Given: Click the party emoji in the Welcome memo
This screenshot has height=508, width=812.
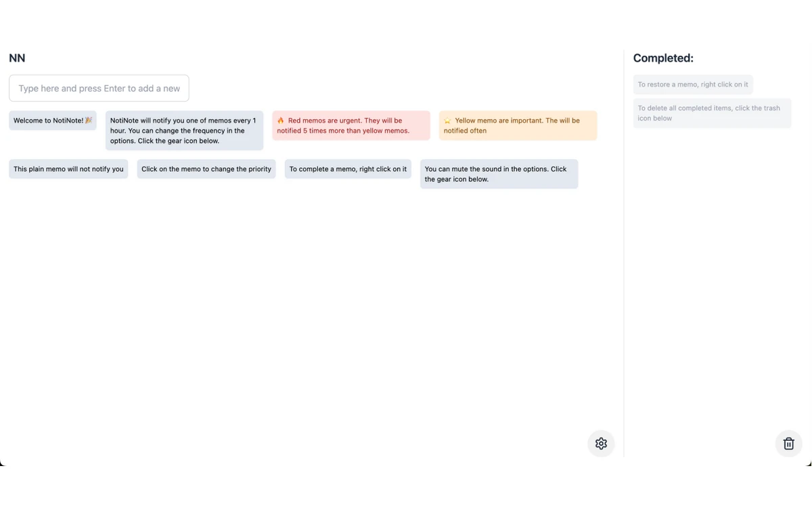Looking at the screenshot, I should (89, 121).
